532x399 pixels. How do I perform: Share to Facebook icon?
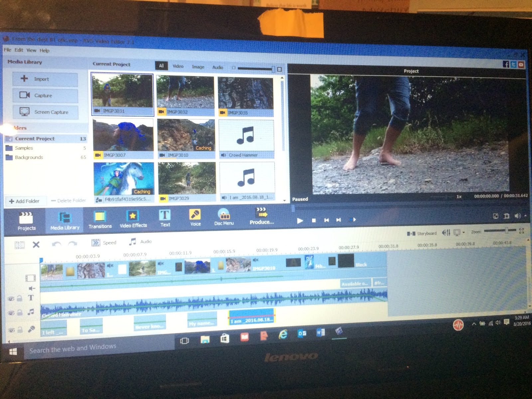(506, 64)
